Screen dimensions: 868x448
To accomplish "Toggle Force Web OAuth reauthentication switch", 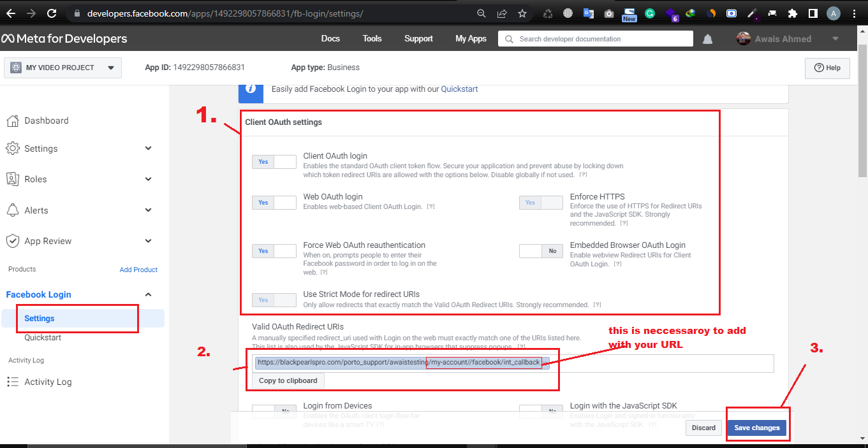I will pyautogui.click(x=274, y=251).
